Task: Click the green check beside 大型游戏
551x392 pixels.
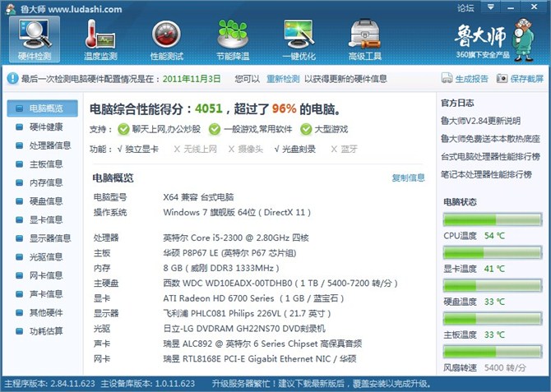Action: click(306, 129)
